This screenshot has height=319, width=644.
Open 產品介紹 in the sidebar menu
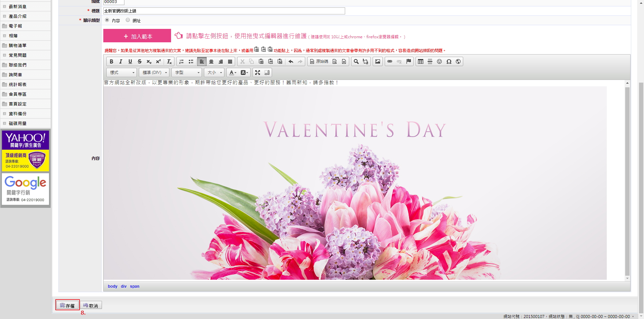click(17, 16)
